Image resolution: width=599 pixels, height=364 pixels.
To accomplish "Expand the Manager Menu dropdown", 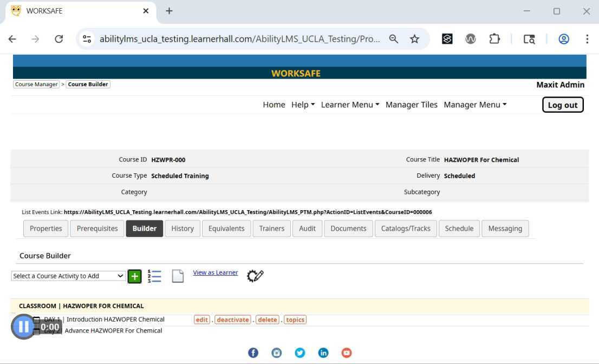I will [475, 105].
